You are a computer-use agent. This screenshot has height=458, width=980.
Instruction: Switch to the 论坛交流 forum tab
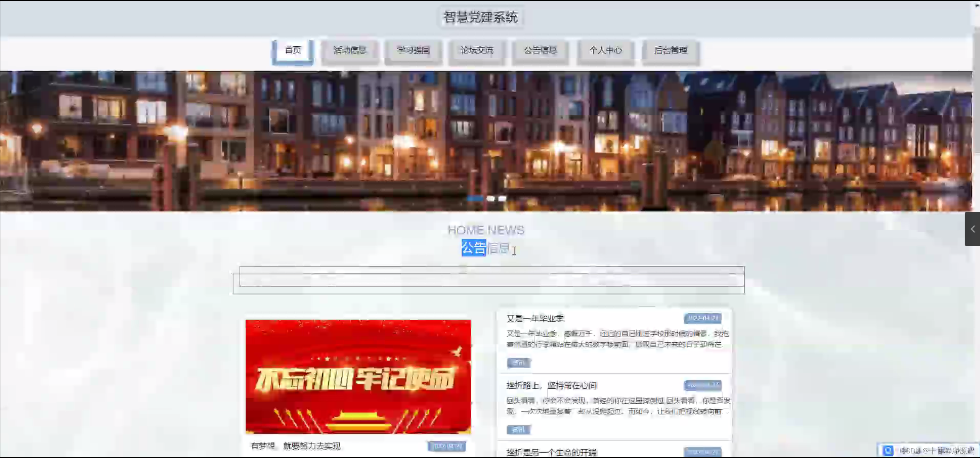[x=477, y=51]
